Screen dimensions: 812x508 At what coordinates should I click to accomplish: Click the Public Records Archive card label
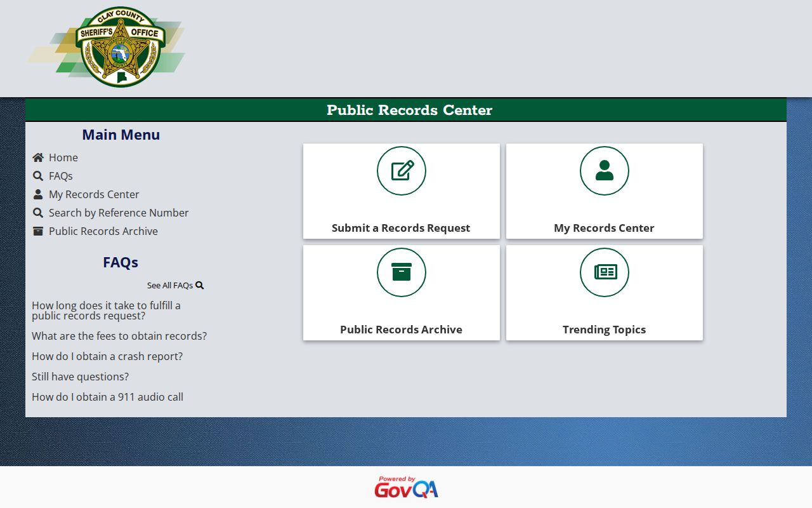[x=401, y=330]
